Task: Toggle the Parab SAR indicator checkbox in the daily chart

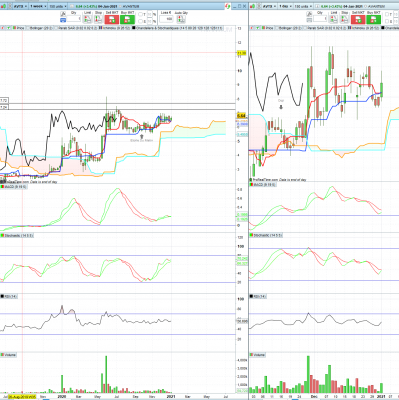Action: click(x=305, y=28)
